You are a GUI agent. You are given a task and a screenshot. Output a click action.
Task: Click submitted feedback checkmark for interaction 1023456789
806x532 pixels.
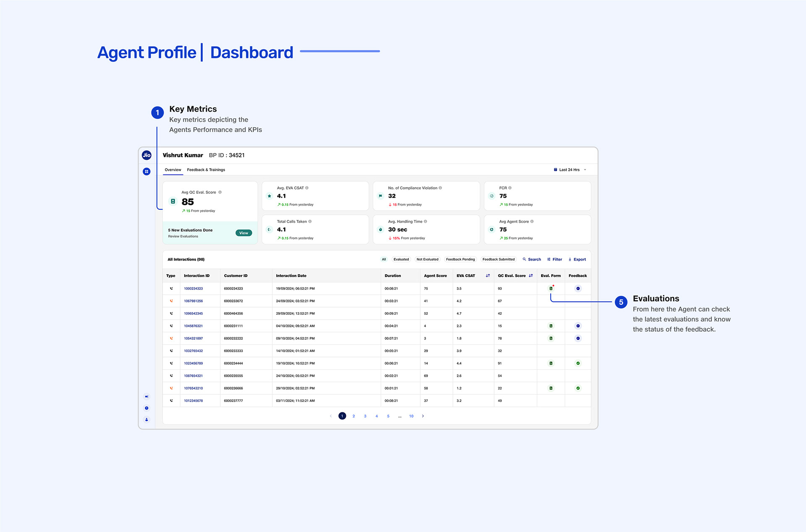point(578,363)
